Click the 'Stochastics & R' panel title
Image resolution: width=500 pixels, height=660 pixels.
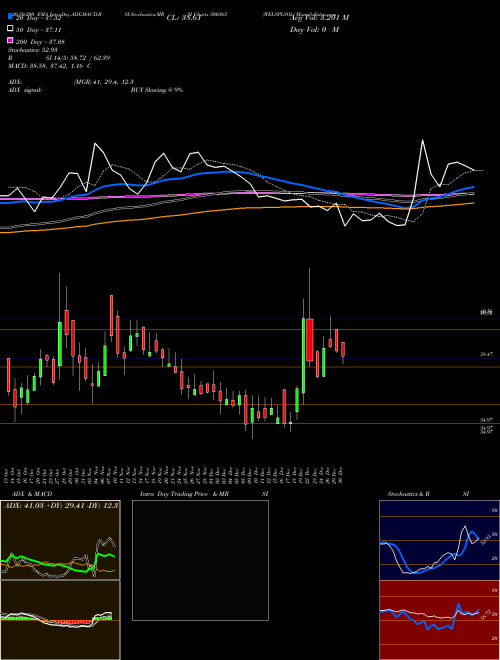(408, 494)
